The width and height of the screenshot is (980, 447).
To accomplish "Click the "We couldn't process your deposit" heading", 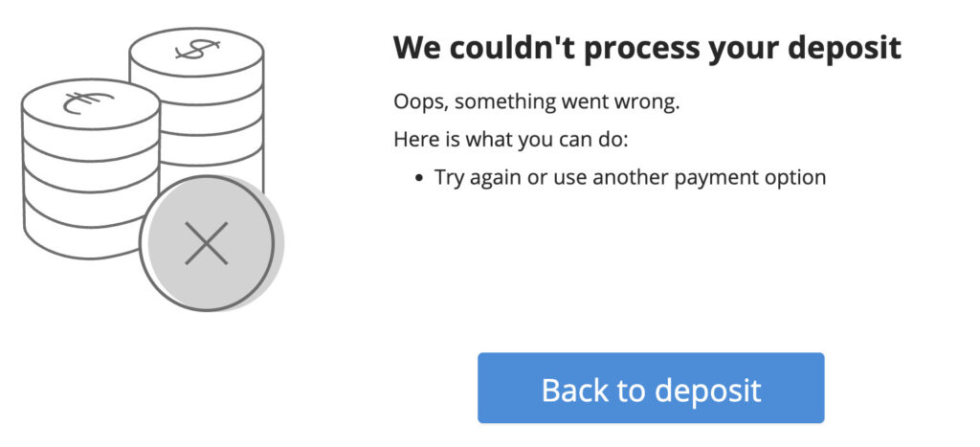I will click(x=647, y=49).
